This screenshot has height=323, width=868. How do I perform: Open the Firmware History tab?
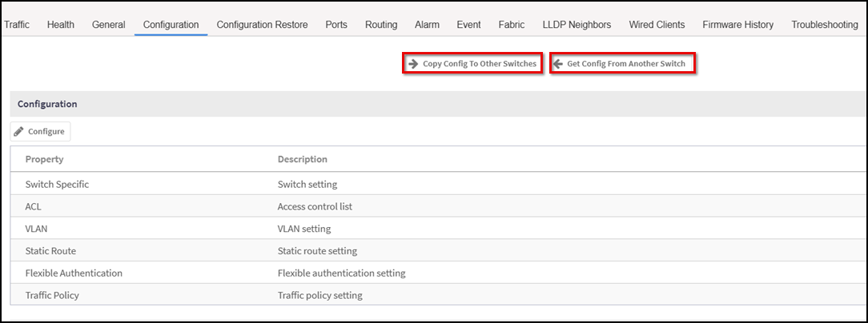[738, 24]
